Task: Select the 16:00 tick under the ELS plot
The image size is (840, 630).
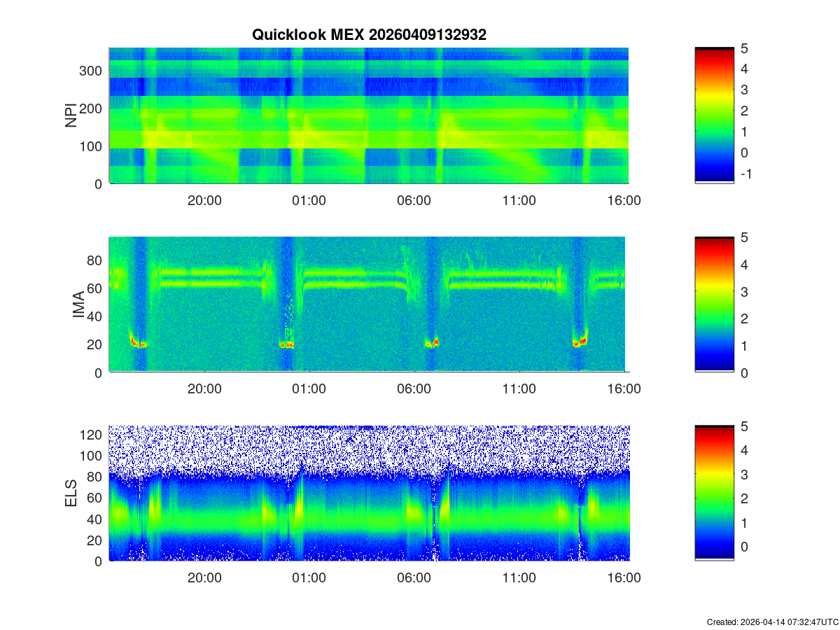Action: (624, 578)
